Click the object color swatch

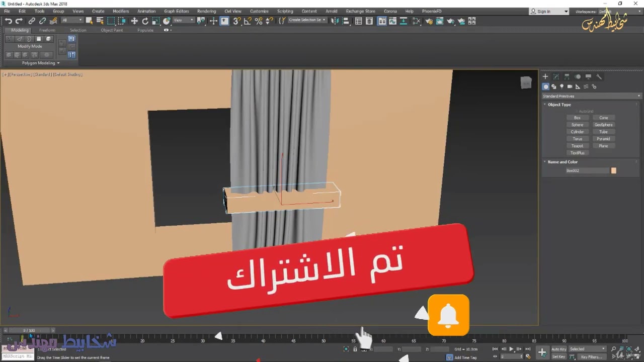coord(613,170)
